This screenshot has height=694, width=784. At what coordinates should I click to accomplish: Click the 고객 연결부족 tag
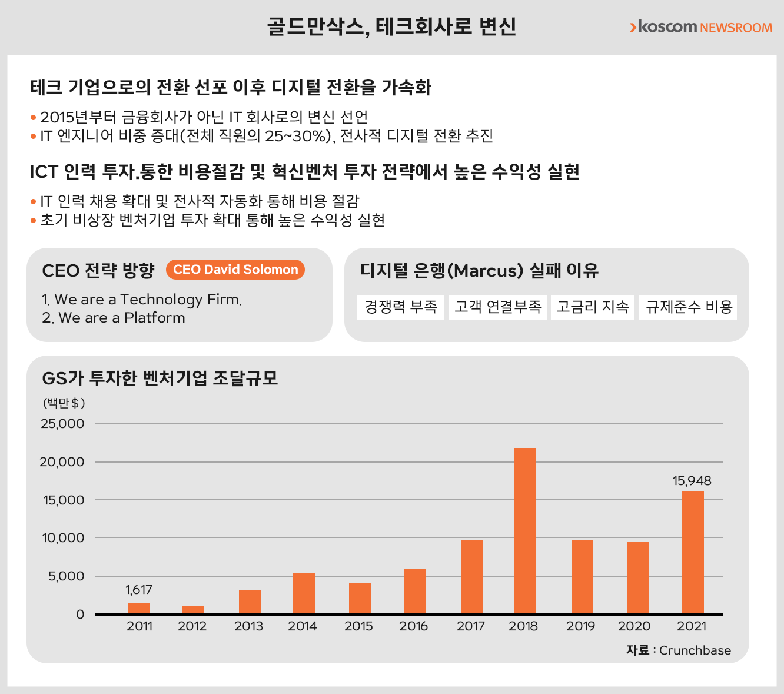click(x=498, y=307)
